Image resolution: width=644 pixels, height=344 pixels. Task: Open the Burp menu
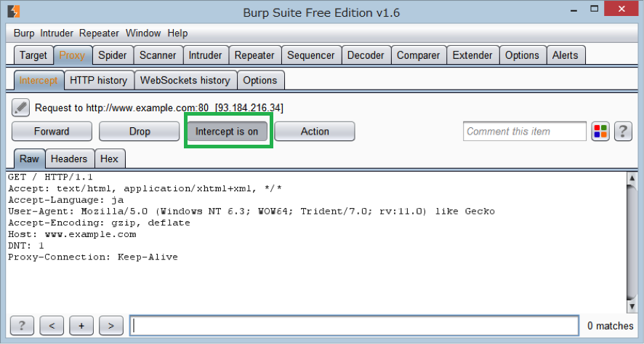[x=24, y=33]
